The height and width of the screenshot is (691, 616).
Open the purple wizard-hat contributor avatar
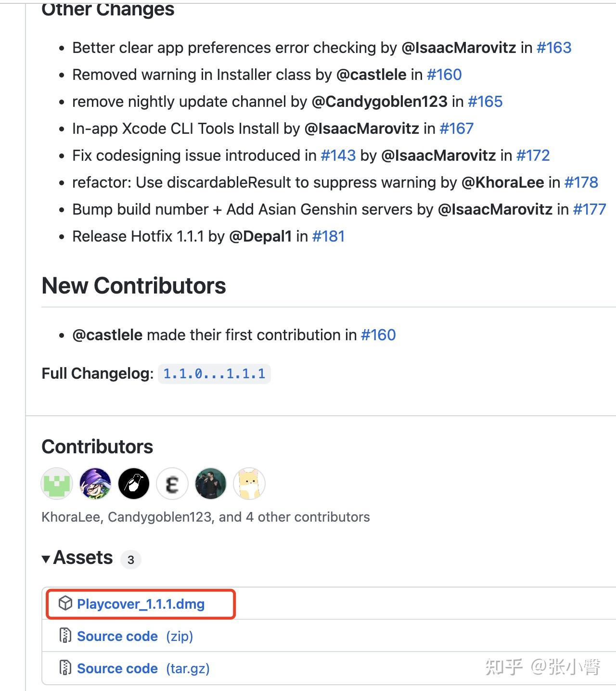tap(95, 484)
